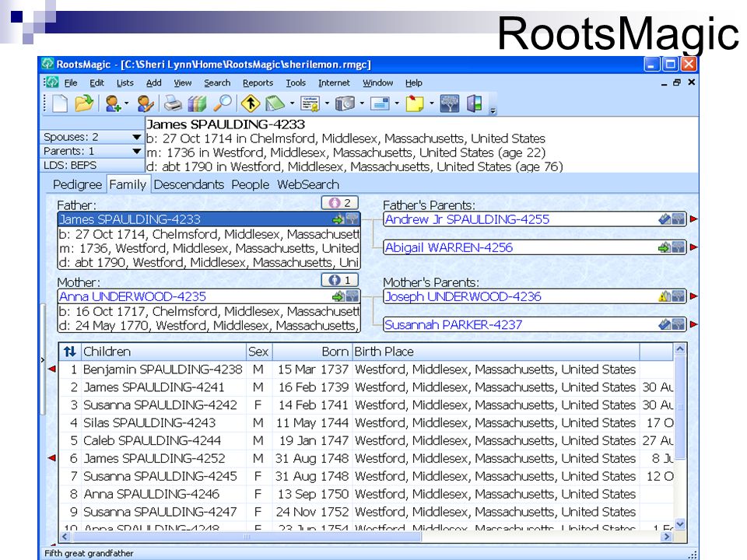
Task: Switch to the Descendants tab
Action: 188,185
